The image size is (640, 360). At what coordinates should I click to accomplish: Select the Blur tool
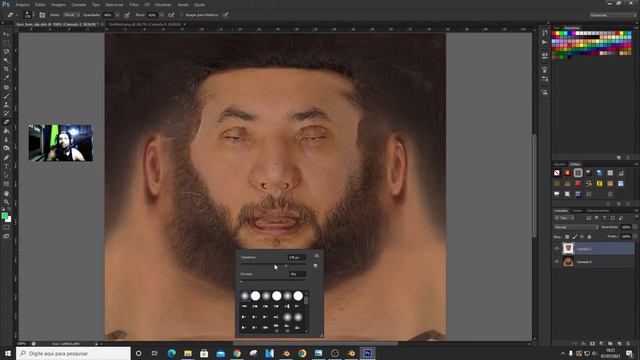[6, 140]
